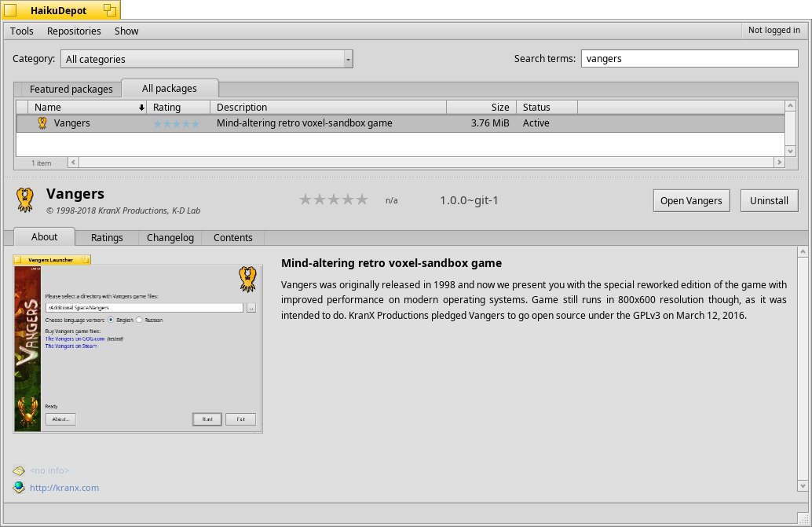The height and width of the screenshot is (527, 812).
Task: Click the Mind-altering retro voxel-sandbox game list description
Action: [x=305, y=123]
